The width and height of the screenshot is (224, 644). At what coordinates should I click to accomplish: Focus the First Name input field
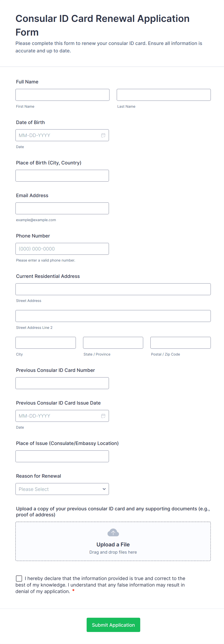[62, 95]
